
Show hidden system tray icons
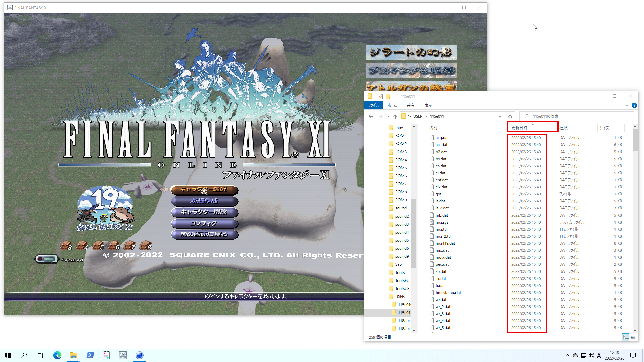pos(567,355)
